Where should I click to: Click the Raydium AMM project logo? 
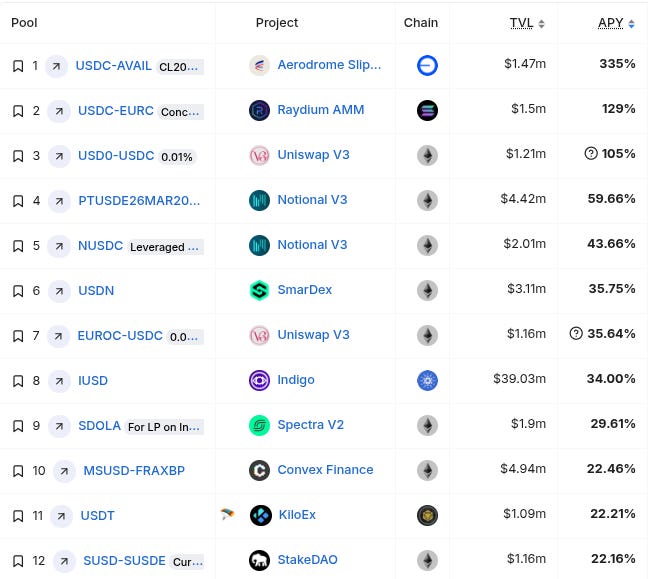point(259,110)
